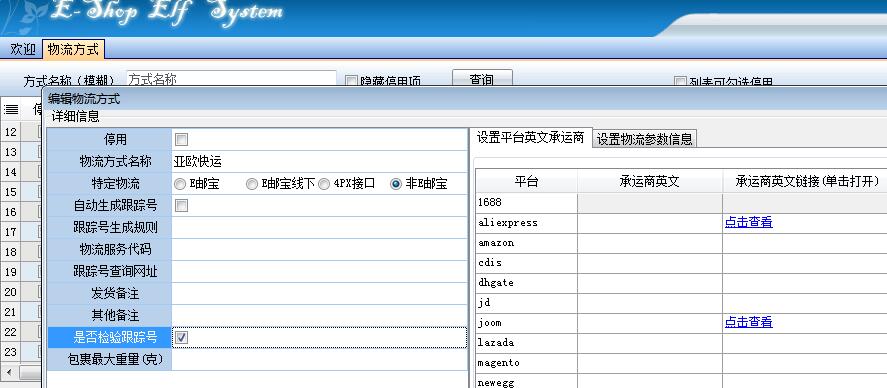Image resolution: width=887 pixels, height=388 pixels.
Task: Click the 物流服务代码 value field
Action: click(319, 250)
